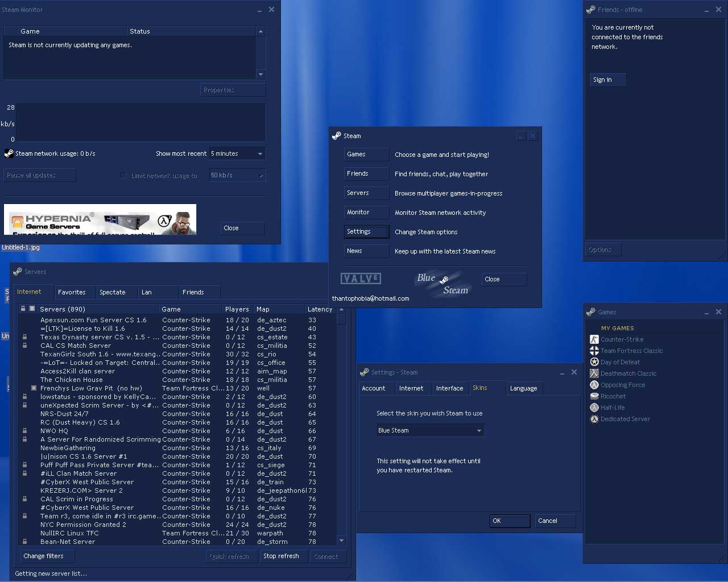Click Sign in on Friends window

[x=608, y=80]
